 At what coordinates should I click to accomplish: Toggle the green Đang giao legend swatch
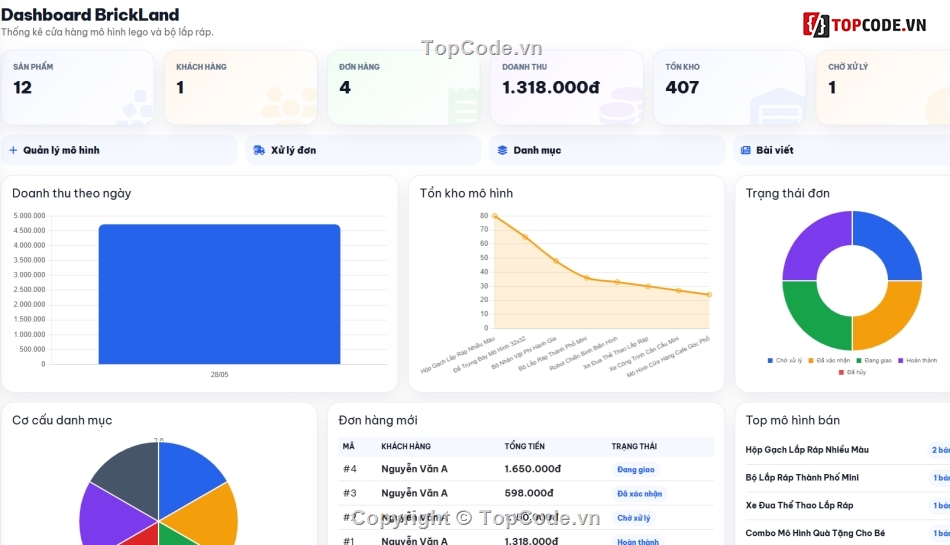pos(859,360)
